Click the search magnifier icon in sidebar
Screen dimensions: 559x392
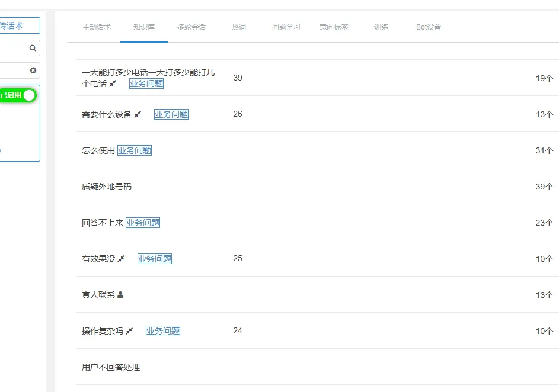(x=33, y=48)
